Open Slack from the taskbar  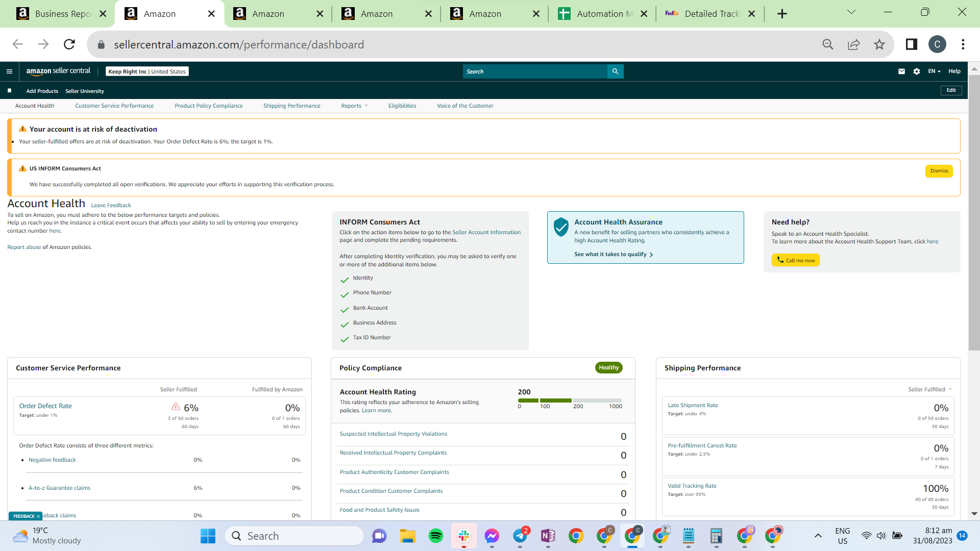[464, 536]
